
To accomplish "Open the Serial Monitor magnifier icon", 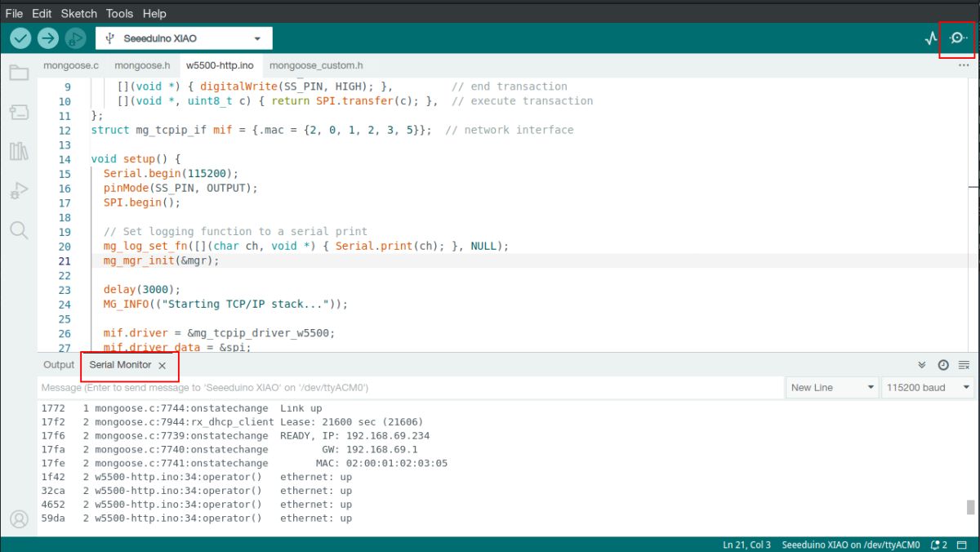I will (x=958, y=38).
